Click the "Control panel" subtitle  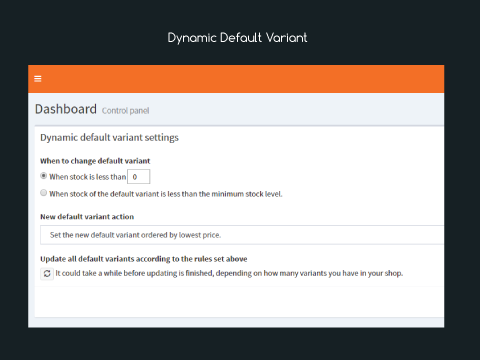[x=126, y=111]
